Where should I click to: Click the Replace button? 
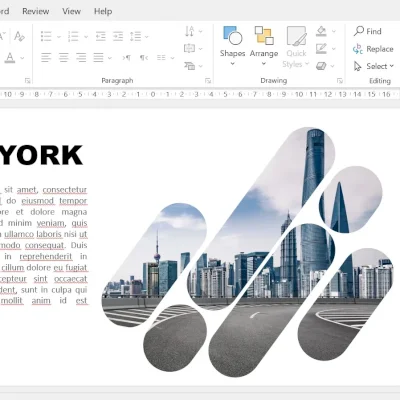(x=373, y=49)
